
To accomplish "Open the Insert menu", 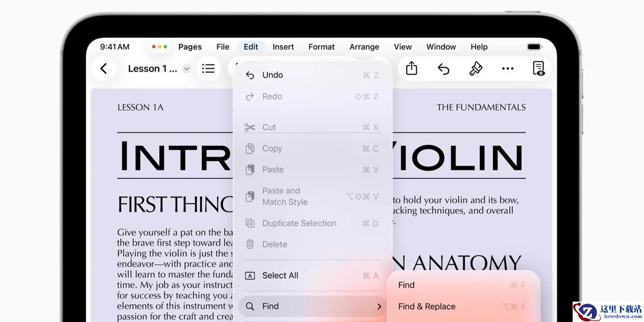I will pyautogui.click(x=283, y=47).
